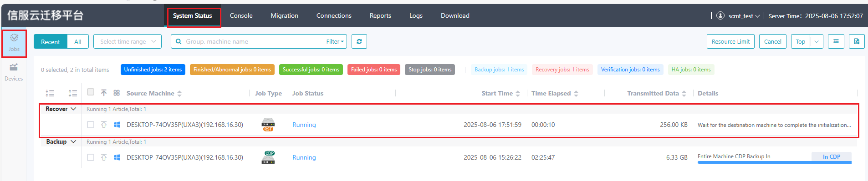Click transmitted data value 6.33 GB
The image size is (868, 181).
[677, 157]
